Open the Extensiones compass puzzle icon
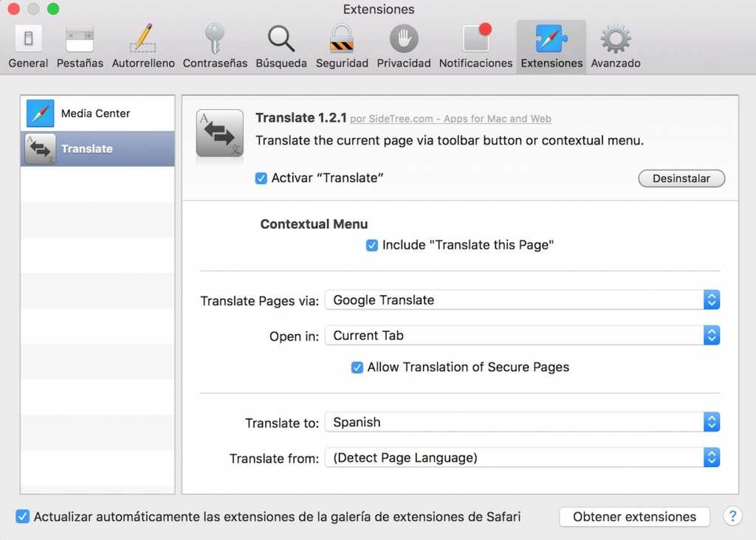 (551, 38)
